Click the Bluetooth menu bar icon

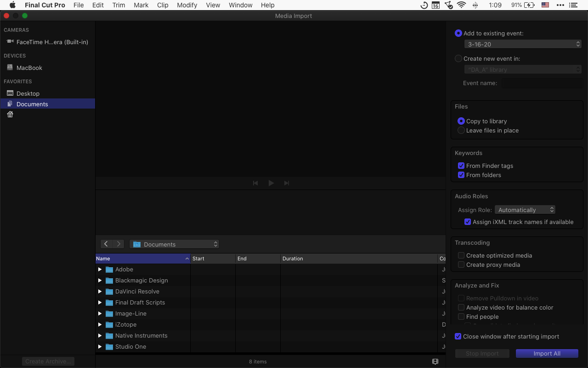(x=475, y=5)
